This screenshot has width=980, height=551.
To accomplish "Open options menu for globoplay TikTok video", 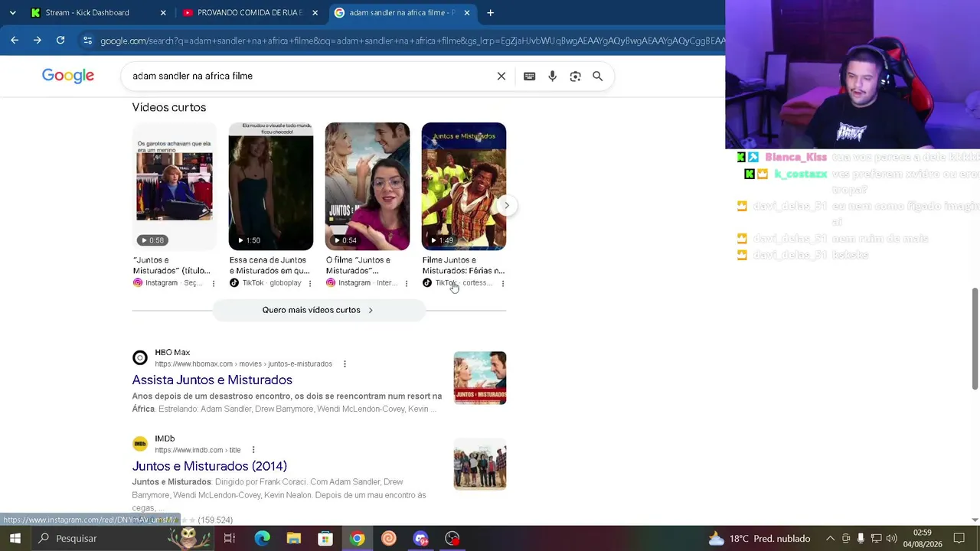I will [310, 283].
